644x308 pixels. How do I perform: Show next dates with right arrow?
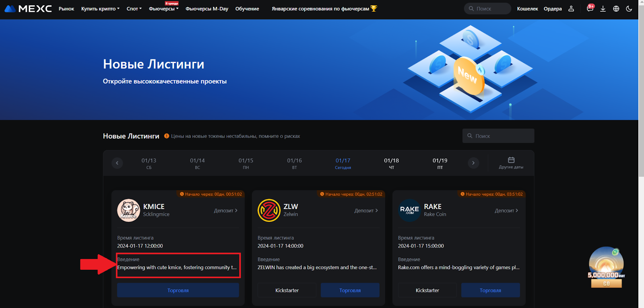pyautogui.click(x=473, y=163)
